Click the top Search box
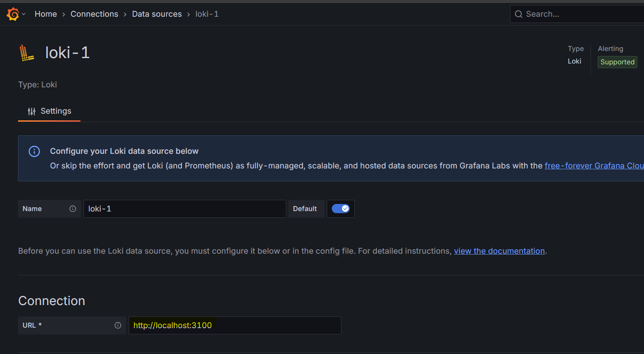 [x=577, y=14]
